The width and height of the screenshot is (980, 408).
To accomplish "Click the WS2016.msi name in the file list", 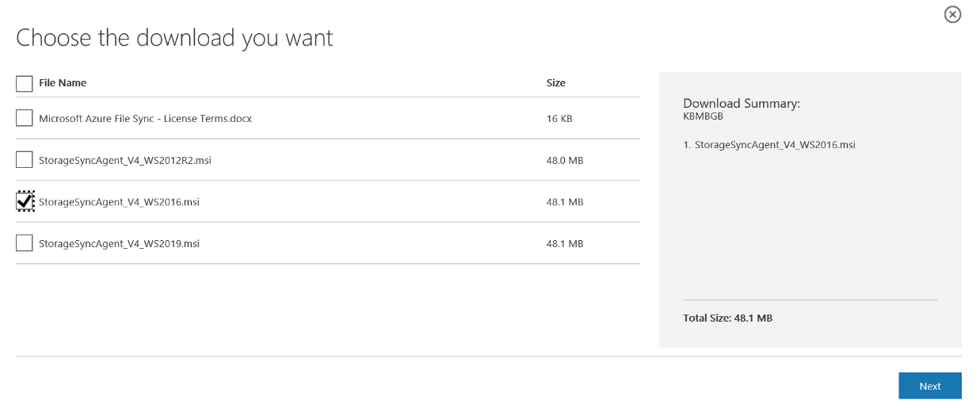I will (x=119, y=202).
